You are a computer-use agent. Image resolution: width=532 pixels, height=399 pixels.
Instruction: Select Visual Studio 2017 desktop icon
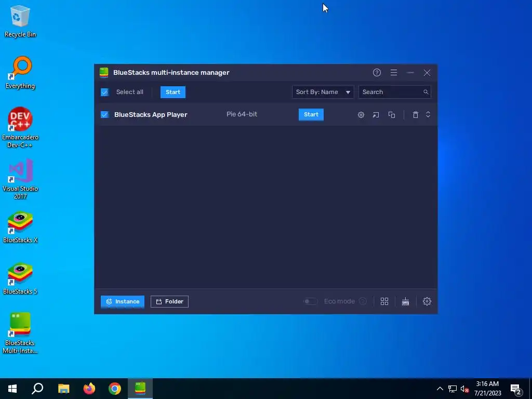pos(20,179)
